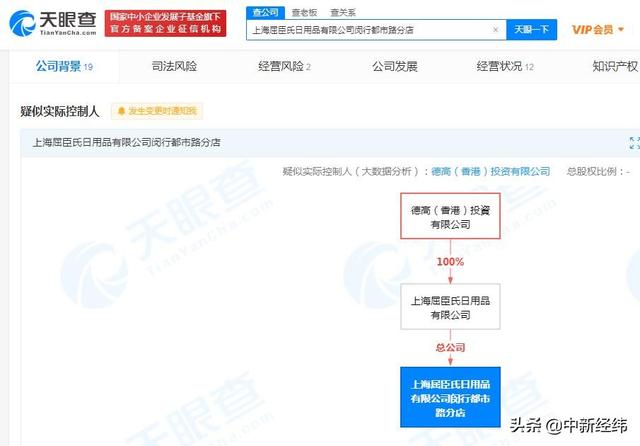Switch to 经营风险 tab

tap(284, 66)
